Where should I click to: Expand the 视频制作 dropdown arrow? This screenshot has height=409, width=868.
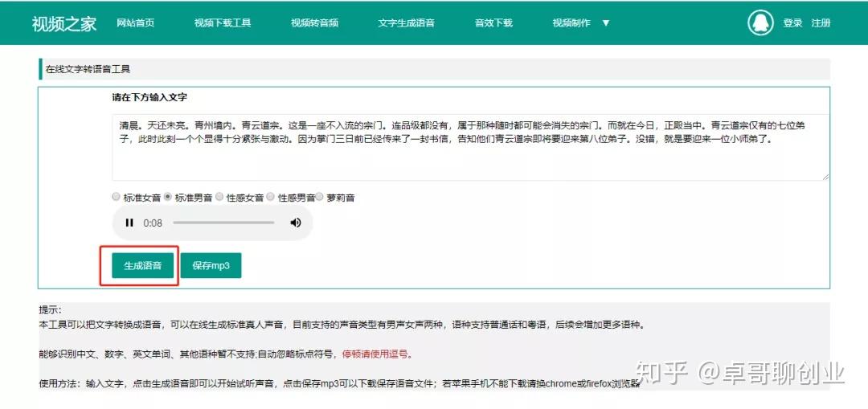coord(606,23)
